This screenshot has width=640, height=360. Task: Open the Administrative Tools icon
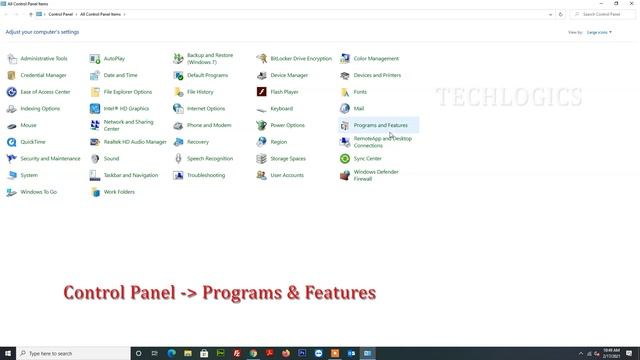pos(12,59)
